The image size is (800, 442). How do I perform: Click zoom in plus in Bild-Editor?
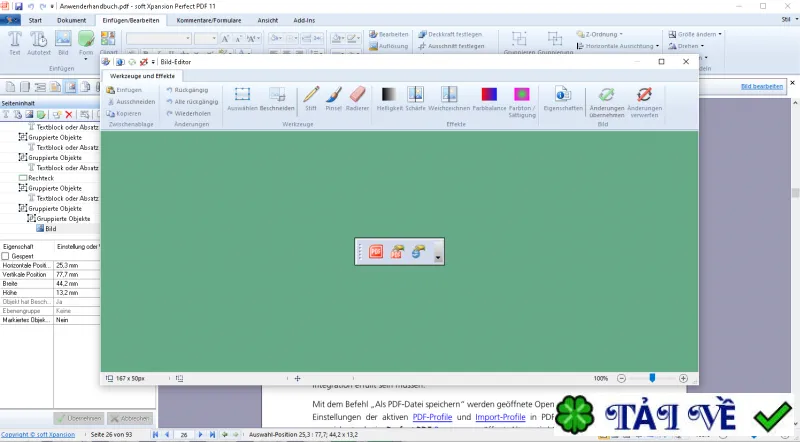coord(683,378)
